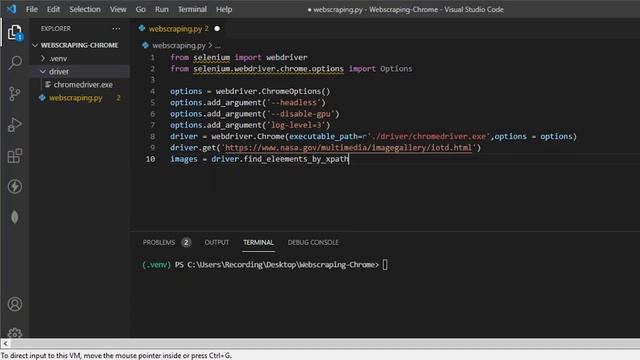Open the MongoDB leaf icon in activity bar
The image size is (640, 360).
coord(15,217)
